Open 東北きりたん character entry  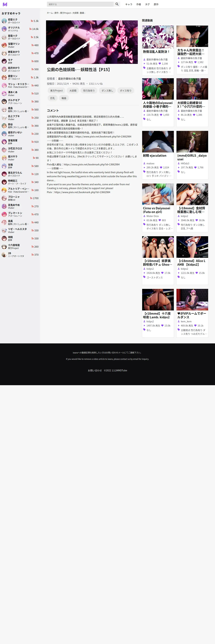tap(20, 174)
